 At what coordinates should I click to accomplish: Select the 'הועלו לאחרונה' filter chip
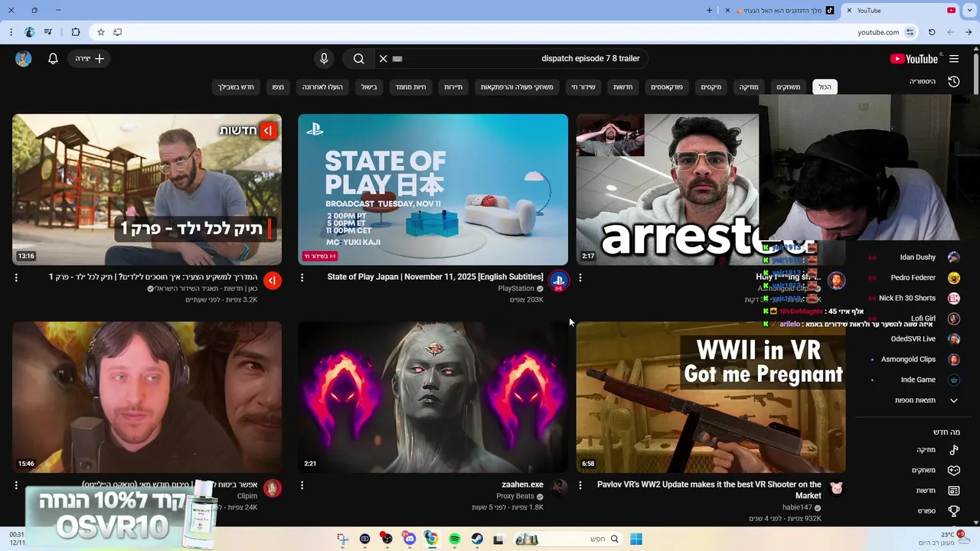(x=322, y=87)
